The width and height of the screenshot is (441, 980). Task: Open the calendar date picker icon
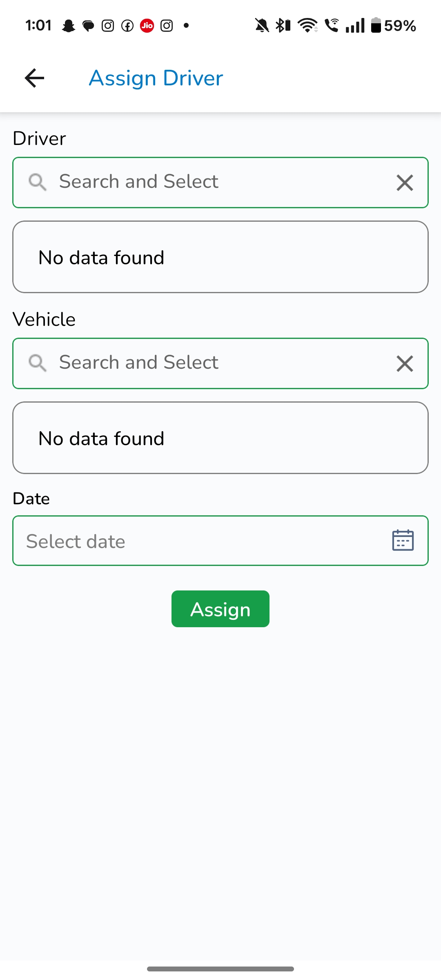tap(403, 541)
